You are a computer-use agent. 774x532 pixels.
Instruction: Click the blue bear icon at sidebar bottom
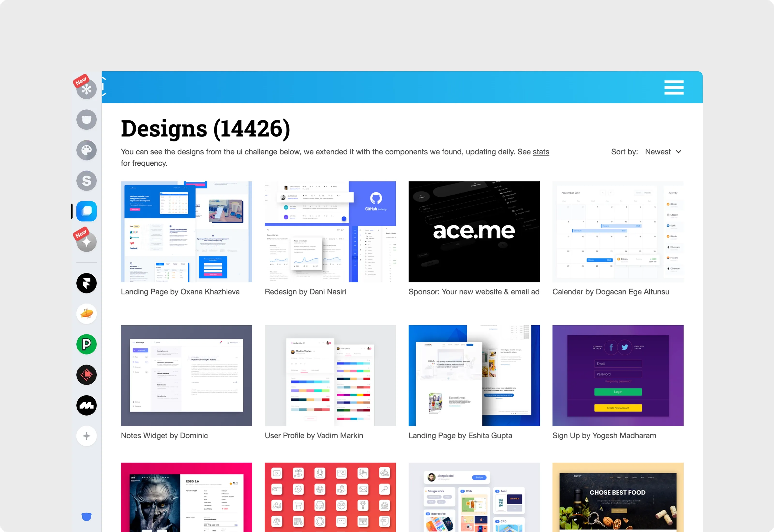click(86, 517)
